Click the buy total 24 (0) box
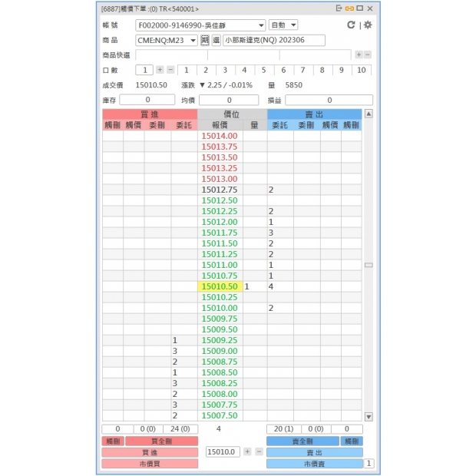This screenshot has height=476, width=476. [180, 428]
